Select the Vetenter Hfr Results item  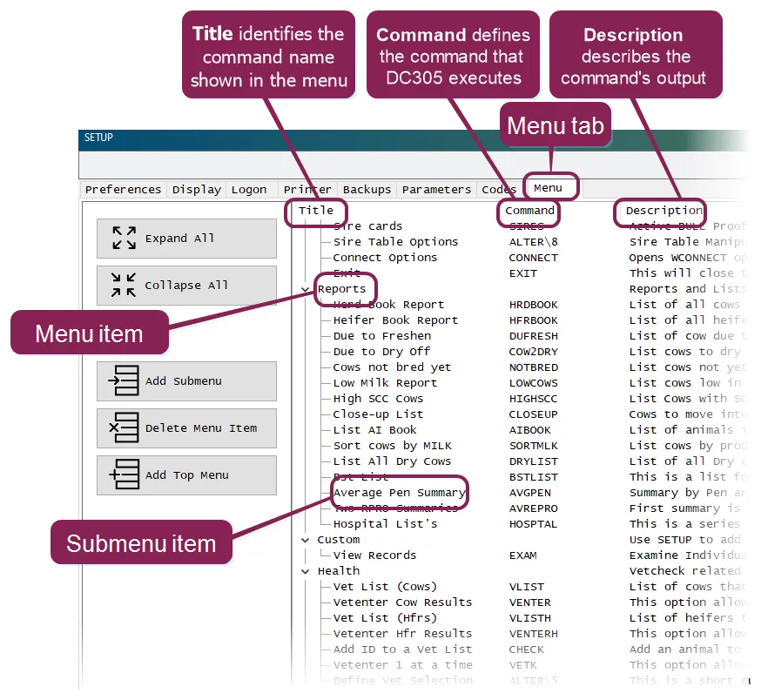point(402,634)
